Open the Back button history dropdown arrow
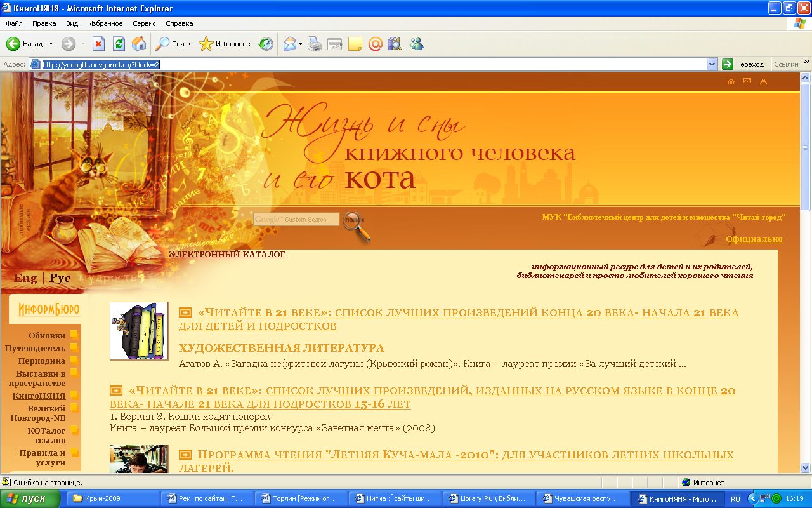The height and width of the screenshot is (508, 812). tap(51, 44)
